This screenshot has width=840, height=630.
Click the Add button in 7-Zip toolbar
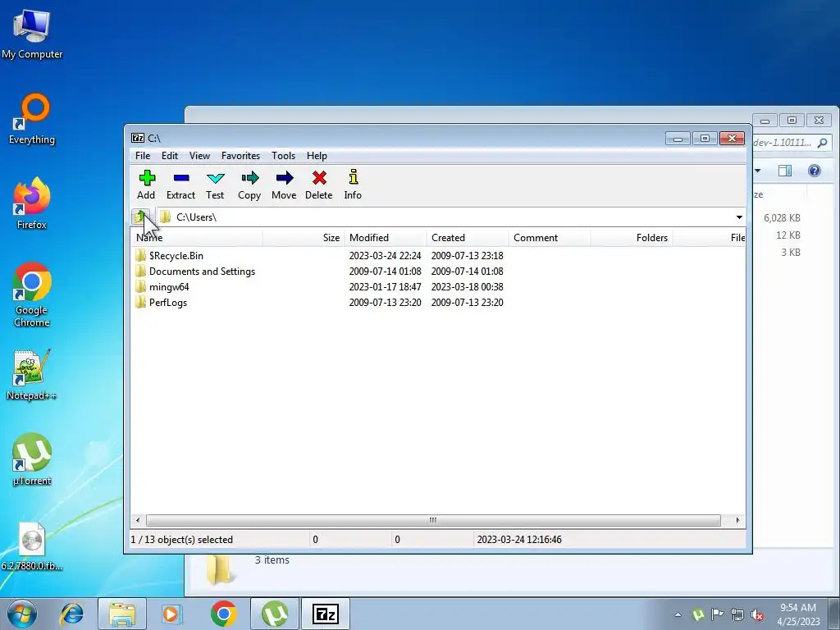146,185
